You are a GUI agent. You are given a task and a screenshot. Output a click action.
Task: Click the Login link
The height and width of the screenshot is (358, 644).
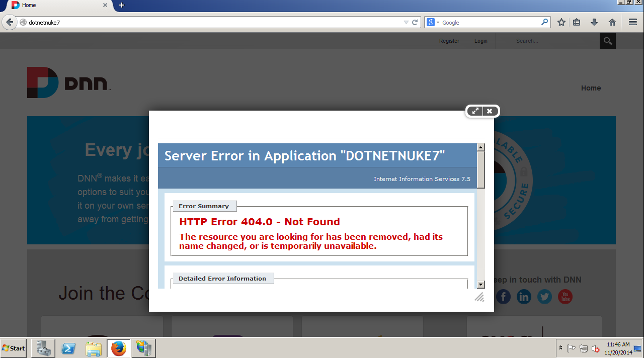(x=481, y=41)
